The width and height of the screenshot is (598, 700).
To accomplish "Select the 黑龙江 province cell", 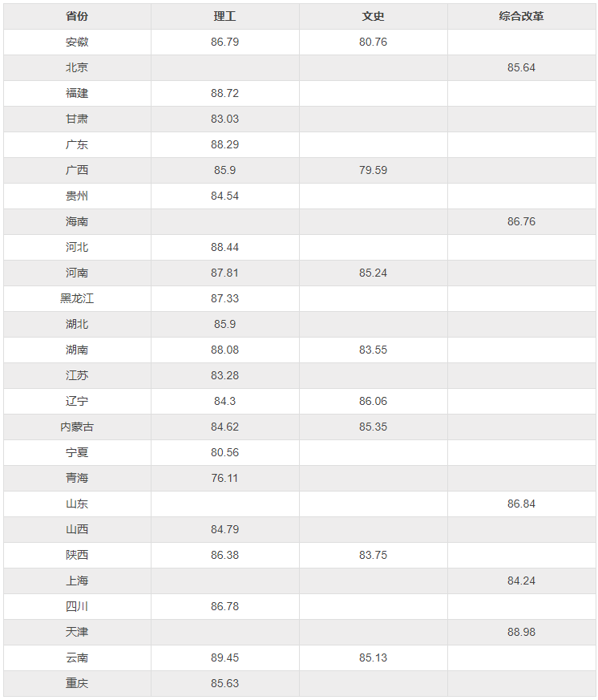I will [x=77, y=298].
